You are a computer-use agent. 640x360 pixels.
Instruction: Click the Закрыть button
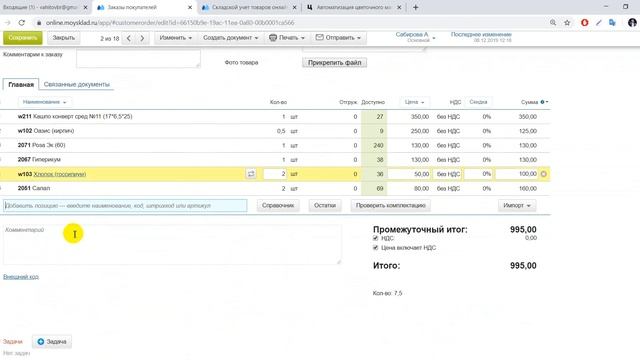point(64,38)
